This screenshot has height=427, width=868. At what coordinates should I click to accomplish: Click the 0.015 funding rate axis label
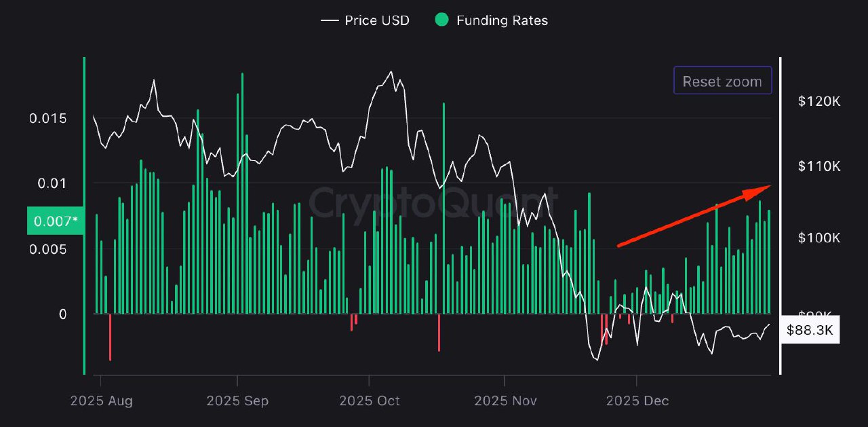pyautogui.click(x=48, y=119)
